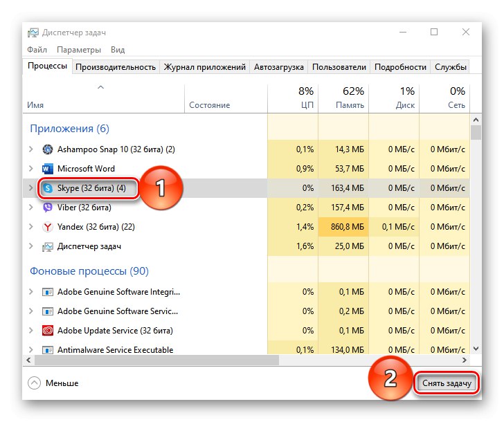Click the Antimalware Service Executable icon
This screenshot has width=504, height=422.
tap(48, 350)
